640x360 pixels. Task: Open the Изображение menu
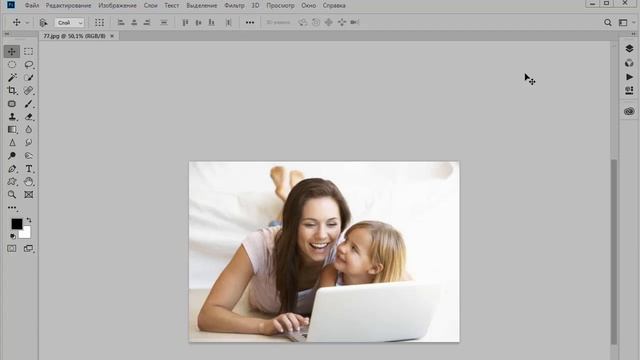[117, 5]
